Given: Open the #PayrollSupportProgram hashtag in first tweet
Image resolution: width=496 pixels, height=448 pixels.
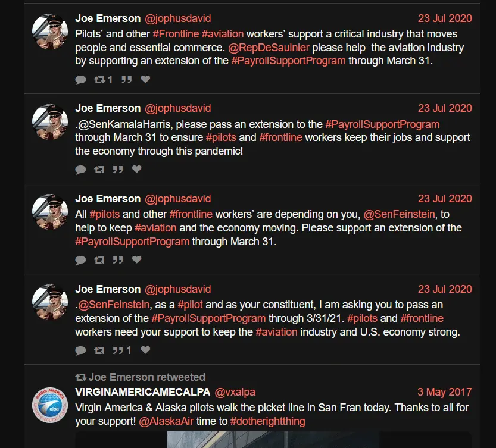Looking at the screenshot, I should coord(288,61).
